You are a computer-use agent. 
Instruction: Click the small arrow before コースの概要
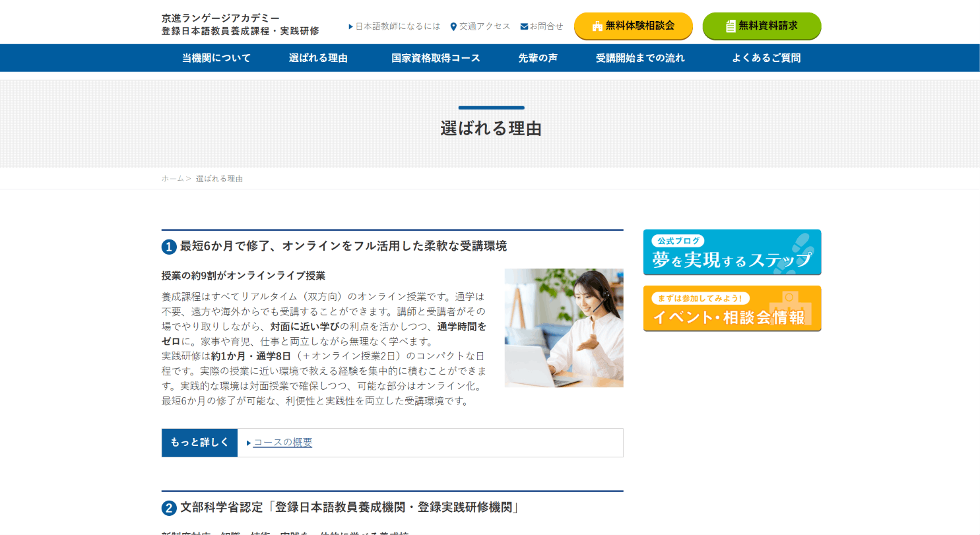[x=249, y=443]
